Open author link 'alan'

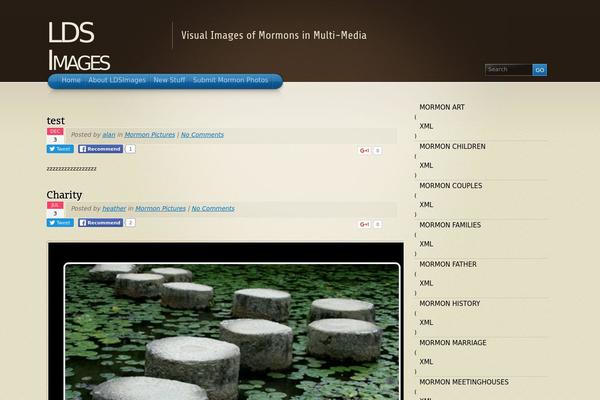coord(109,135)
